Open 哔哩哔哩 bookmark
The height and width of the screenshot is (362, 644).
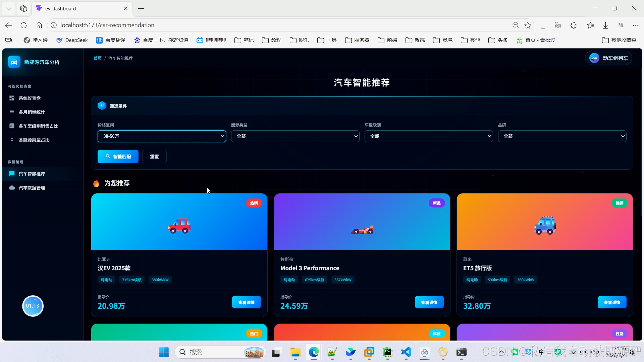click(x=211, y=40)
